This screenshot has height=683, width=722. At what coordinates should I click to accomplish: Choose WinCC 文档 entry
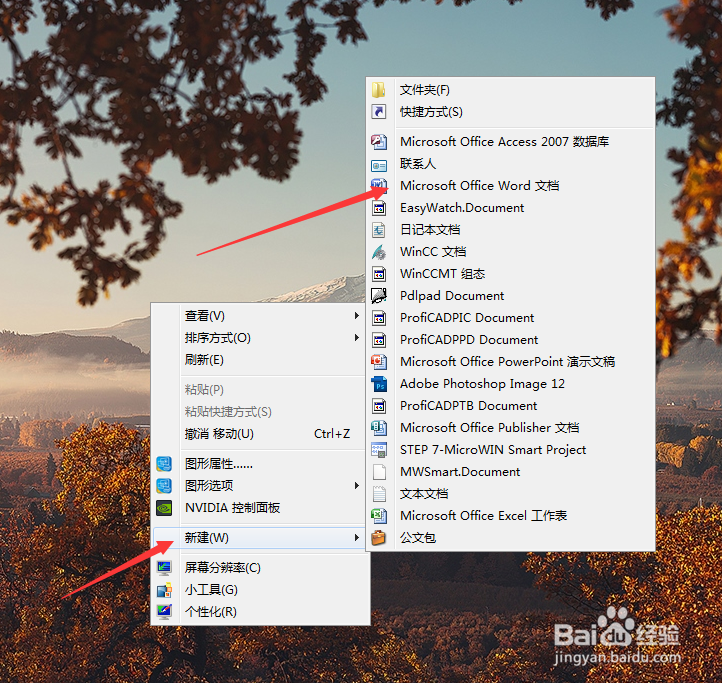510,252
